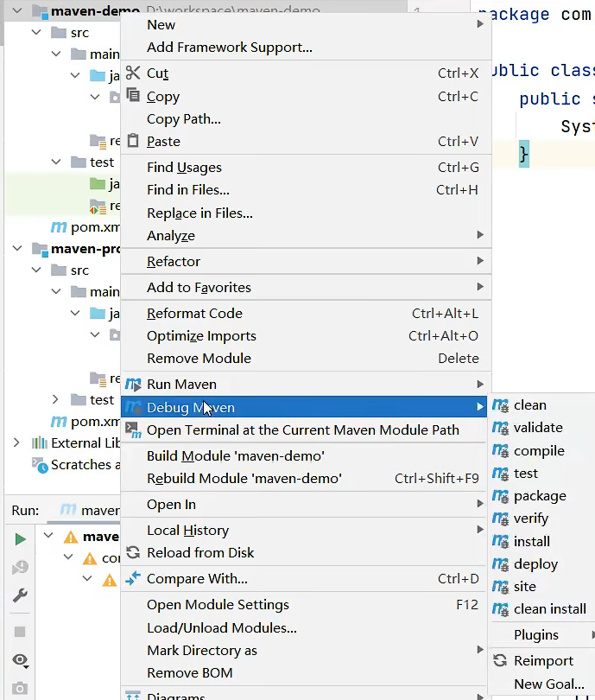Click the Reload from Disk refresh icon

tap(133, 553)
